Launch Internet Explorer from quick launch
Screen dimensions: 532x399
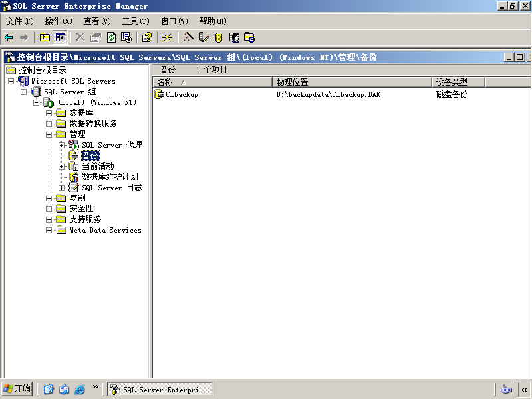pyautogui.click(x=80, y=389)
